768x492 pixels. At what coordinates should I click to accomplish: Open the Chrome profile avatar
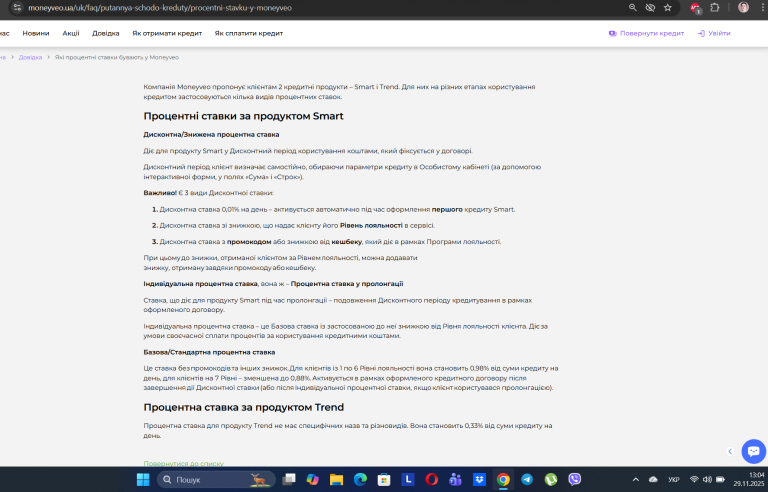744,7
